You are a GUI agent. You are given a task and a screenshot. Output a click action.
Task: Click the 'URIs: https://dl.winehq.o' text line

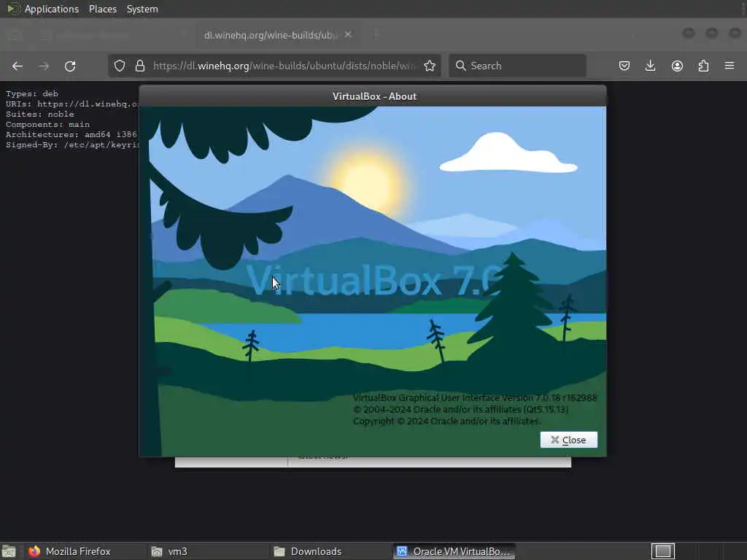pyautogui.click(x=72, y=104)
